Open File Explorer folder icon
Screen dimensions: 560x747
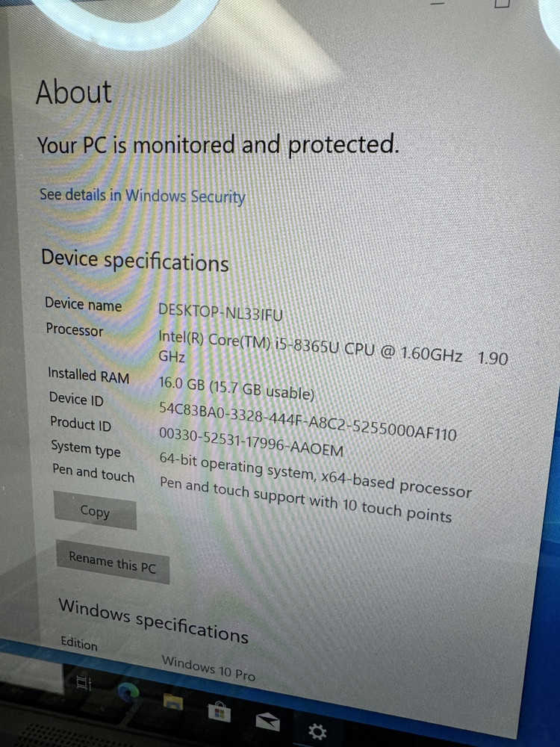[173, 702]
